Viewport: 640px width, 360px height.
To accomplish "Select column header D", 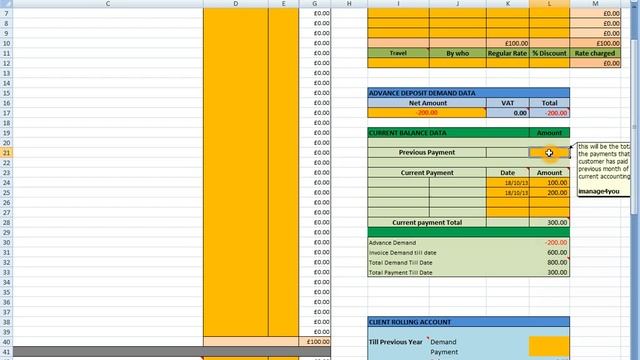I will point(236,4).
